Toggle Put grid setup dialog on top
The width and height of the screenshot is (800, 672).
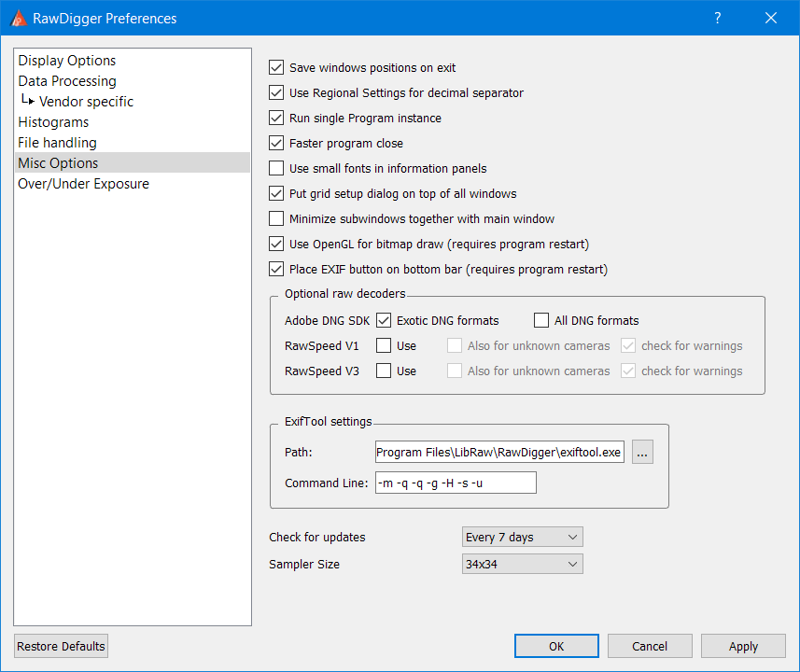coord(276,193)
